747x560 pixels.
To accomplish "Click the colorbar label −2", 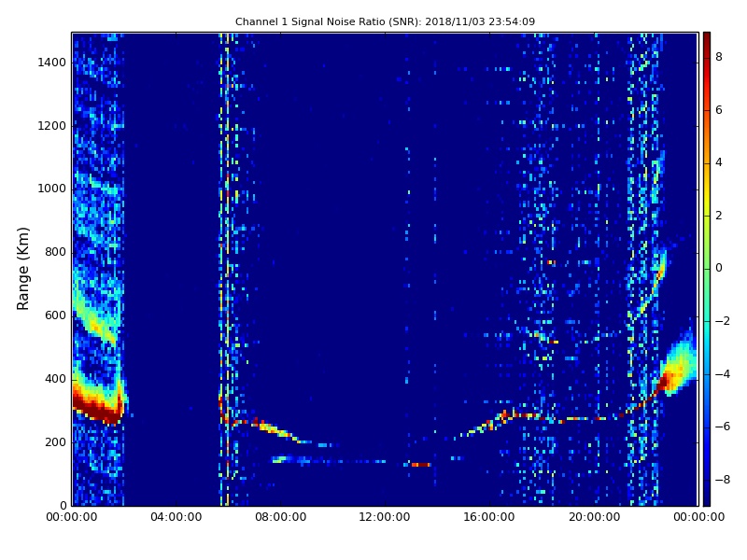I will click(x=722, y=321).
